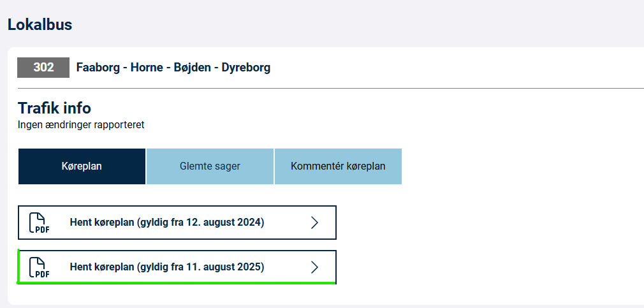
Task: Click the Trafik info heading
Action: point(54,108)
